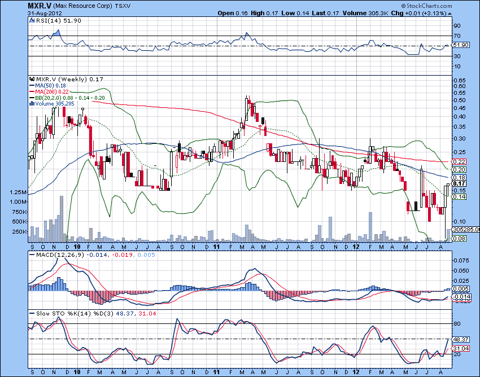Click the 1.25M volume axis label
The height and width of the screenshot is (377, 480).
[x=19, y=192]
